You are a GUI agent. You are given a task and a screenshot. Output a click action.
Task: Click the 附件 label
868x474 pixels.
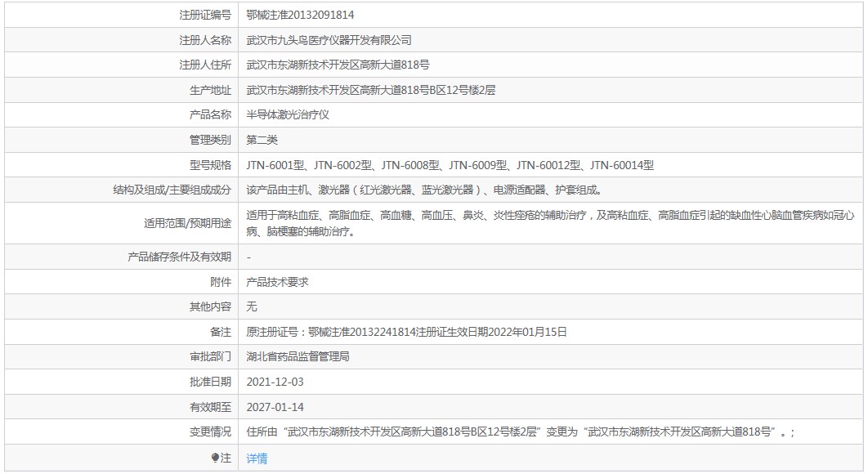point(221,282)
